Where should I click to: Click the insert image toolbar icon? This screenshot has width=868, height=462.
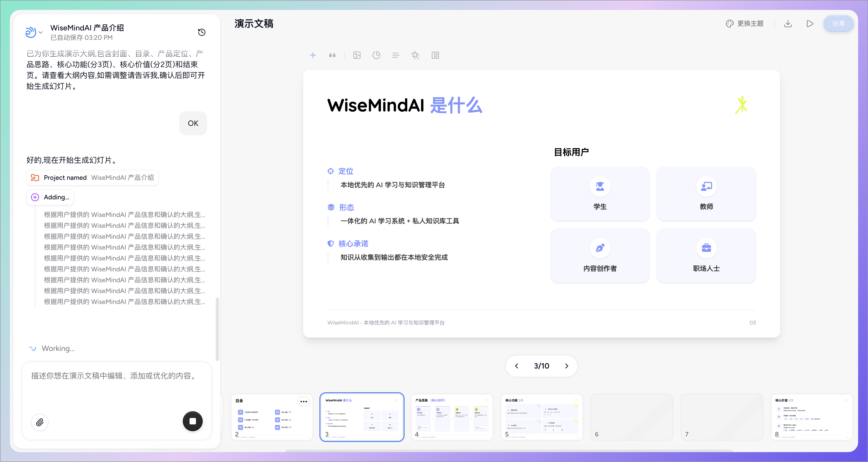[357, 55]
